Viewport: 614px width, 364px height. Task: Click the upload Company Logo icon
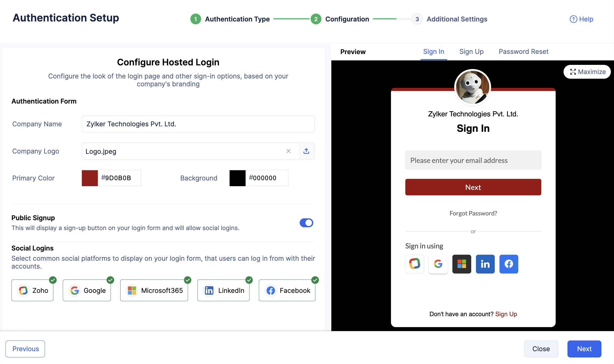[306, 151]
